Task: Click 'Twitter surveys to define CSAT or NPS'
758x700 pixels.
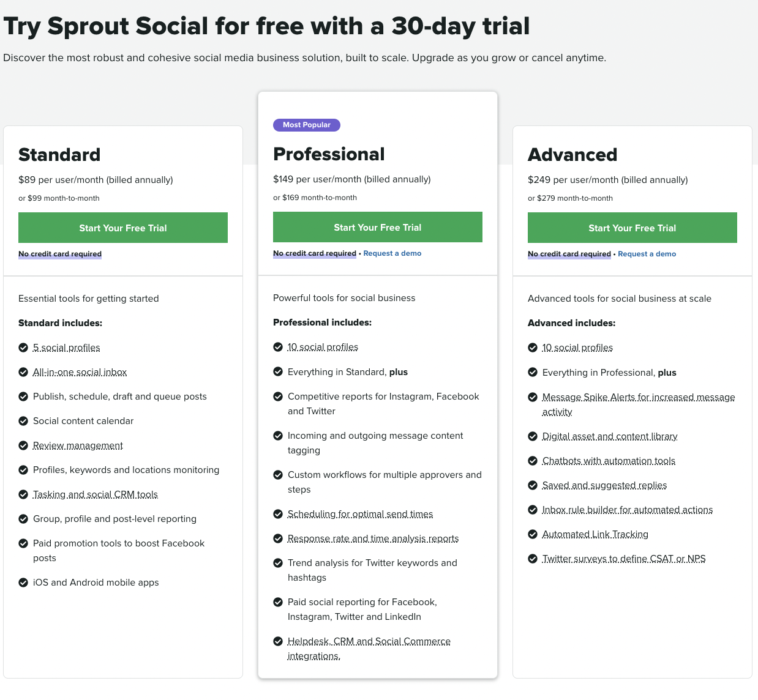Action: [624, 559]
